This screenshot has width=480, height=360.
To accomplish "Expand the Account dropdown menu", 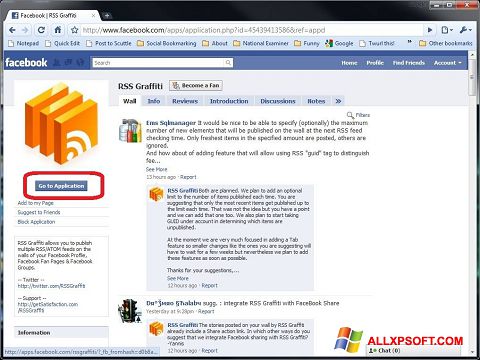I will pyautogui.click(x=448, y=63).
